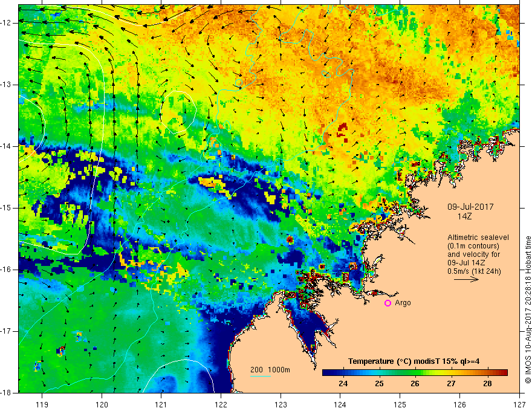This screenshot has height=411, width=532.
Task: Click the cyan bathymetry legend line sample
Action: tap(260, 376)
